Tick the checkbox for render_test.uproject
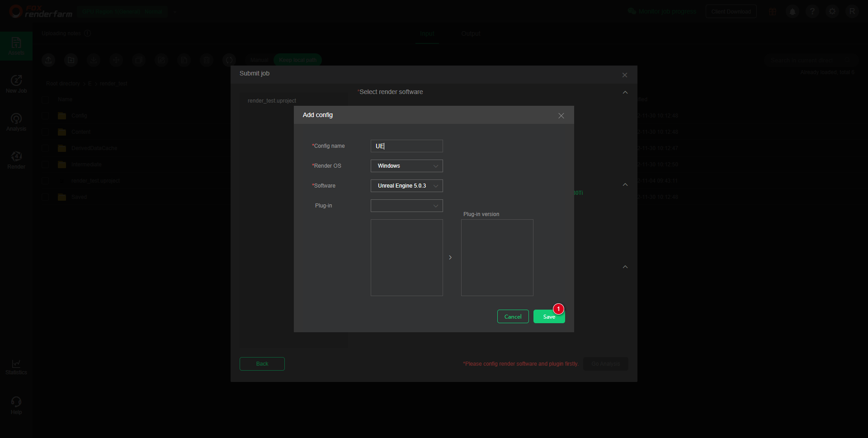 (x=45, y=181)
